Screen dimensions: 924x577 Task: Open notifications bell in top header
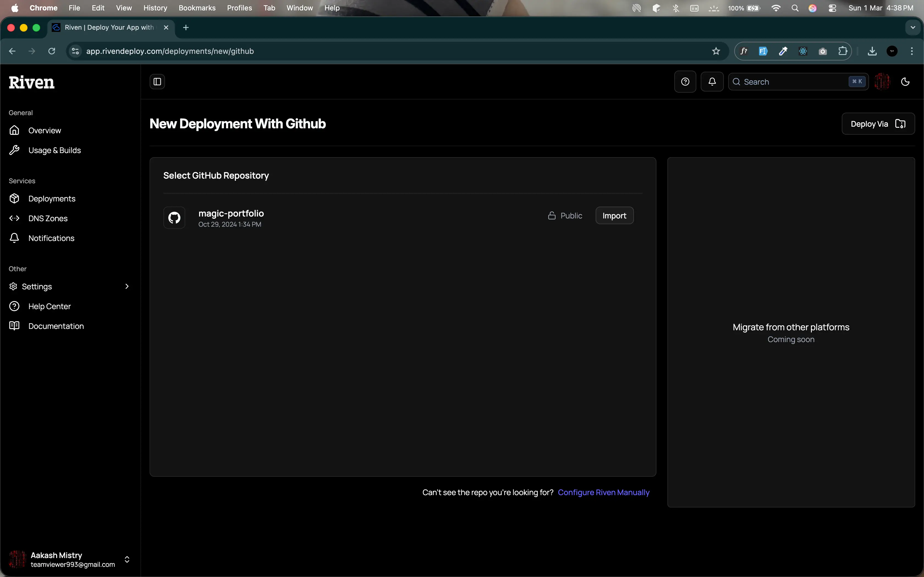click(x=712, y=81)
